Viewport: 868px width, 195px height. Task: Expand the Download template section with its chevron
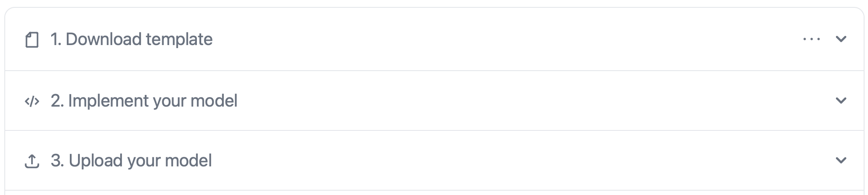click(x=841, y=39)
